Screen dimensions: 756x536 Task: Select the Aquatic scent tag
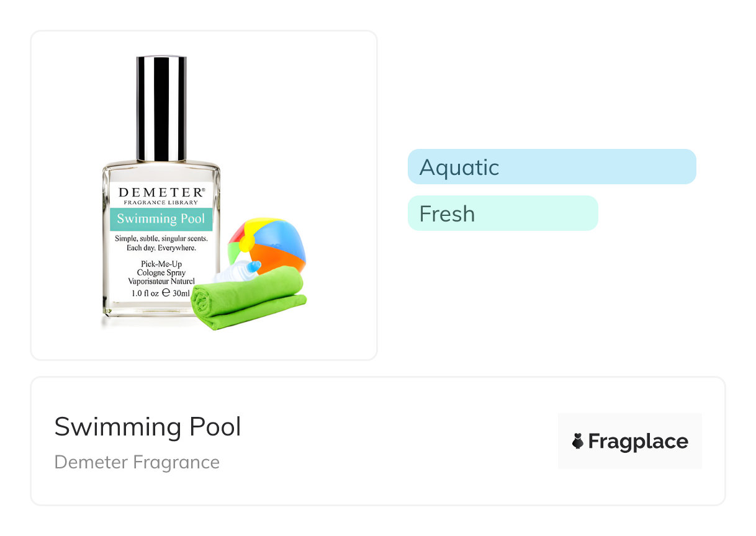click(459, 167)
